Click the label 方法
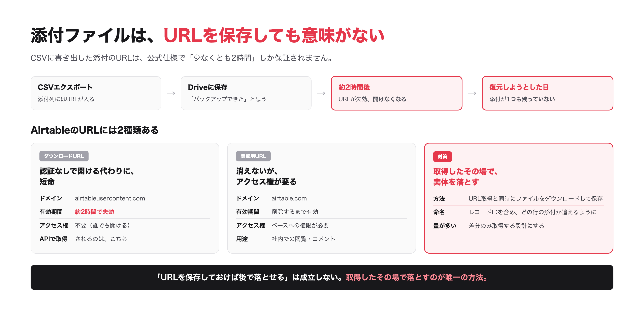This screenshot has width=644, height=318. [x=439, y=198]
